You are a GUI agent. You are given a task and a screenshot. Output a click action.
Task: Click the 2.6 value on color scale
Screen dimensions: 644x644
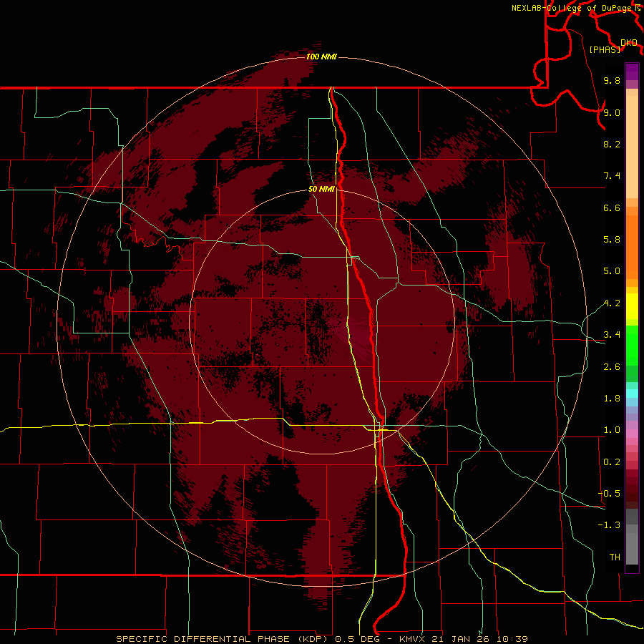click(612, 367)
